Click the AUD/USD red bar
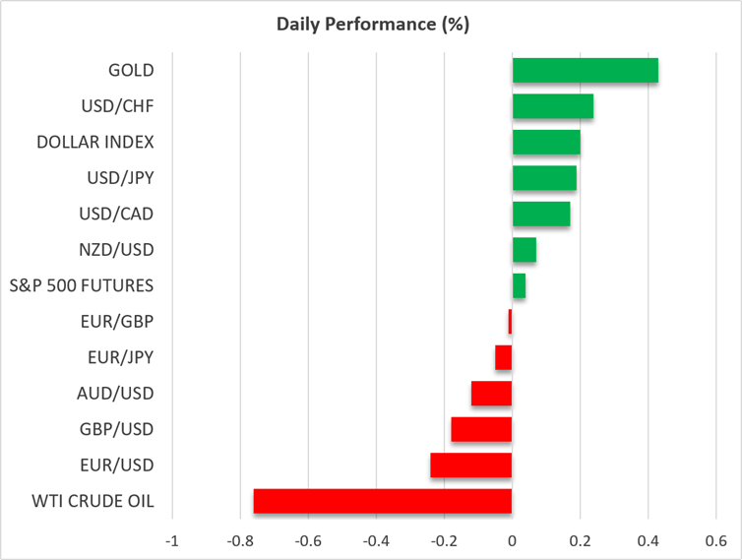Screen dimensions: 742x560 [x=492, y=394]
